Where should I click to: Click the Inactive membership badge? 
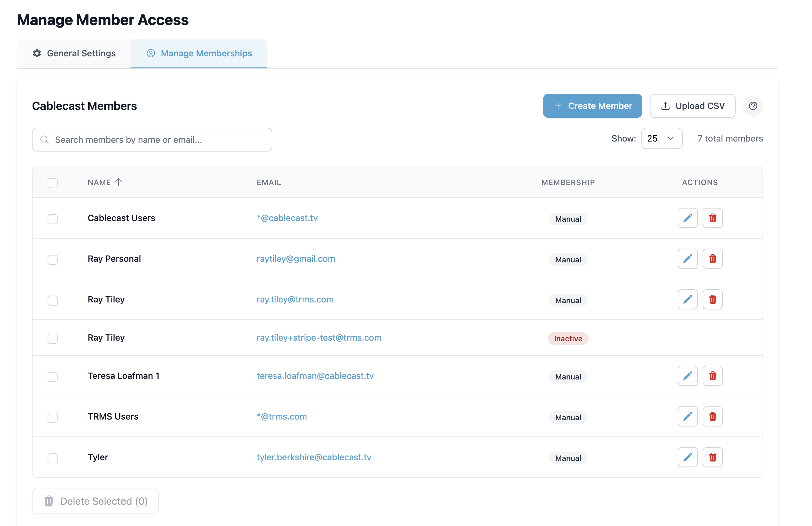click(x=568, y=338)
